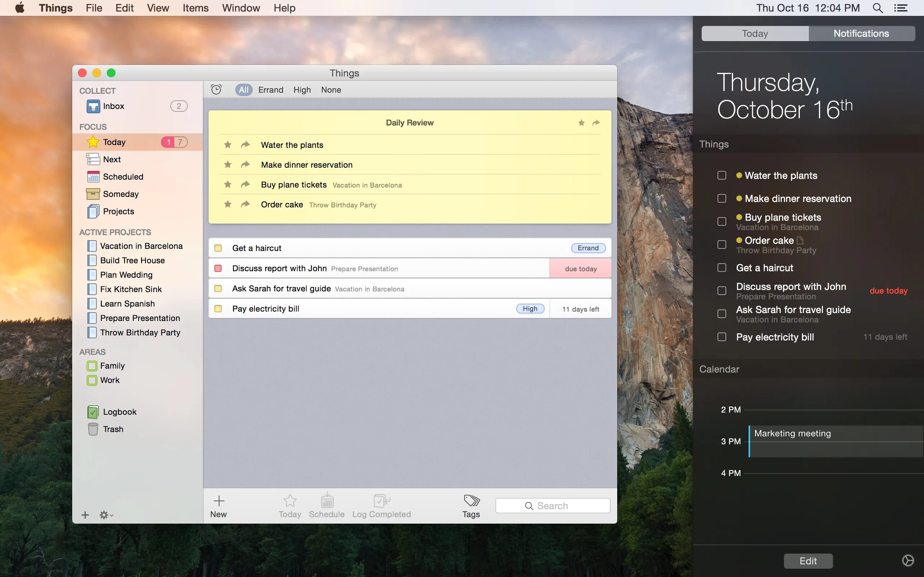
Task: Switch to the Notifications tab
Action: (x=861, y=34)
